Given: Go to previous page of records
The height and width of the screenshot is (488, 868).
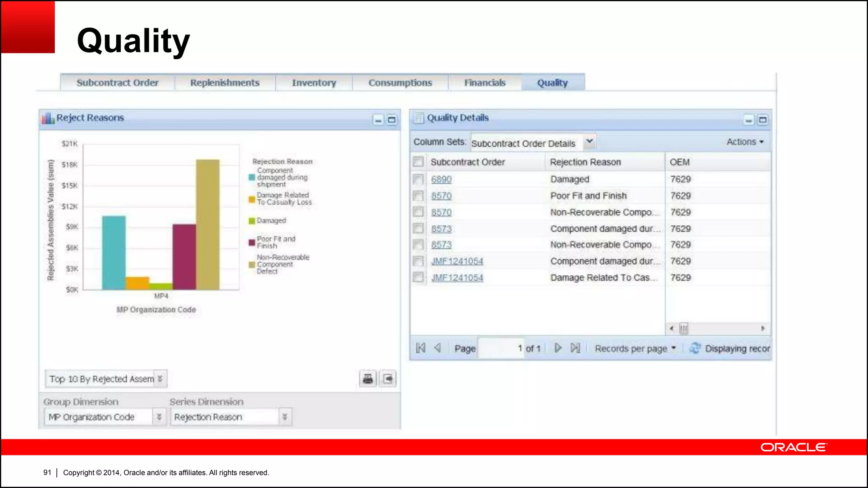Looking at the screenshot, I should pyautogui.click(x=438, y=348).
